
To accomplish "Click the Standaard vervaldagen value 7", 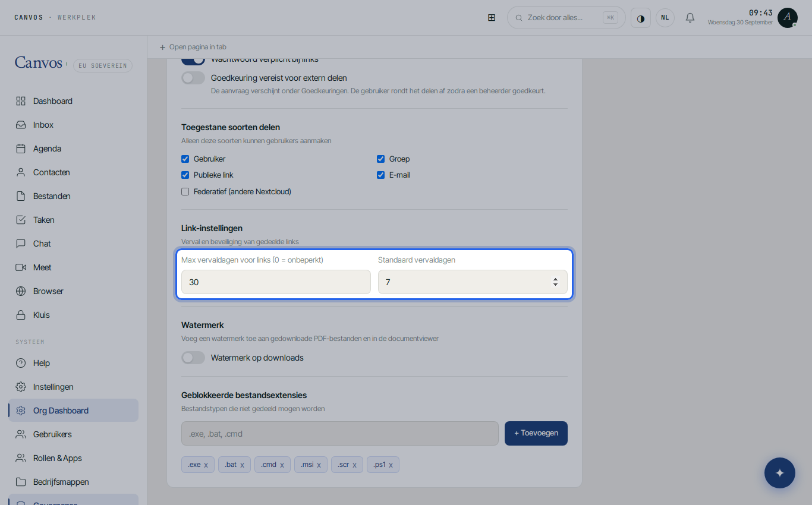I will click(388, 282).
